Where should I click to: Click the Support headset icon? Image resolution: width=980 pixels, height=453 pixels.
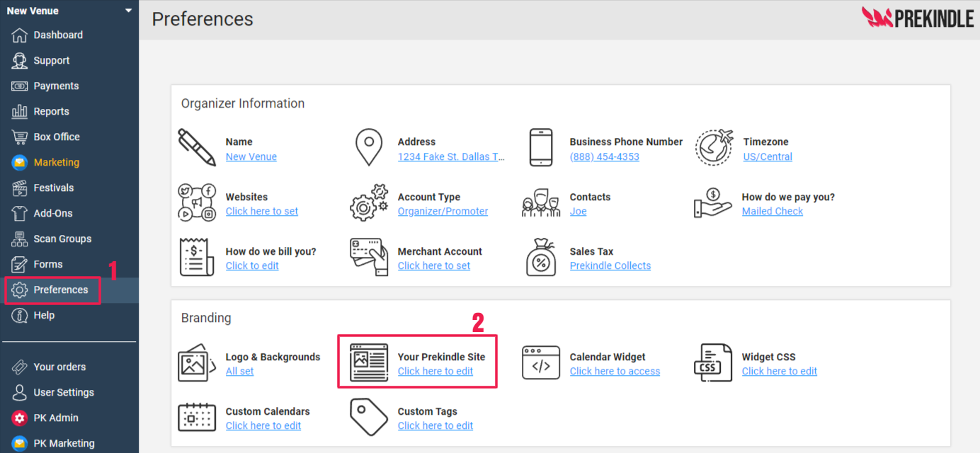pyautogui.click(x=20, y=60)
